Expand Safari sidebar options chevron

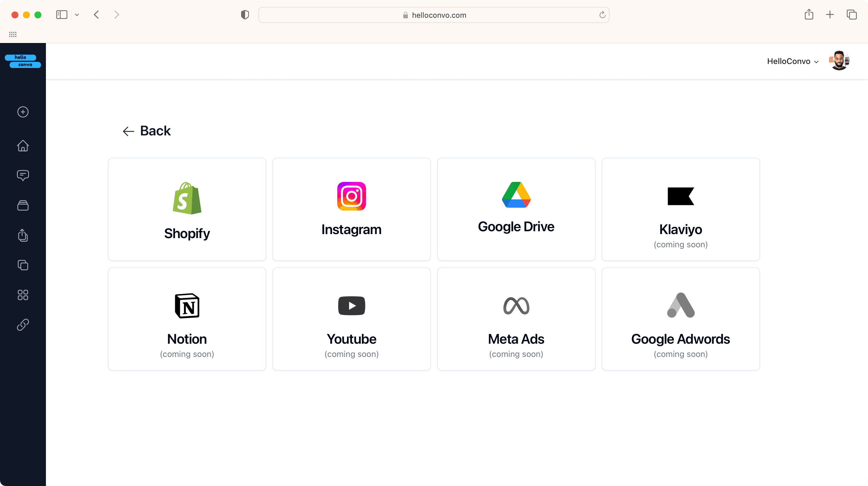pyautogui.click(x=77, y=15)
